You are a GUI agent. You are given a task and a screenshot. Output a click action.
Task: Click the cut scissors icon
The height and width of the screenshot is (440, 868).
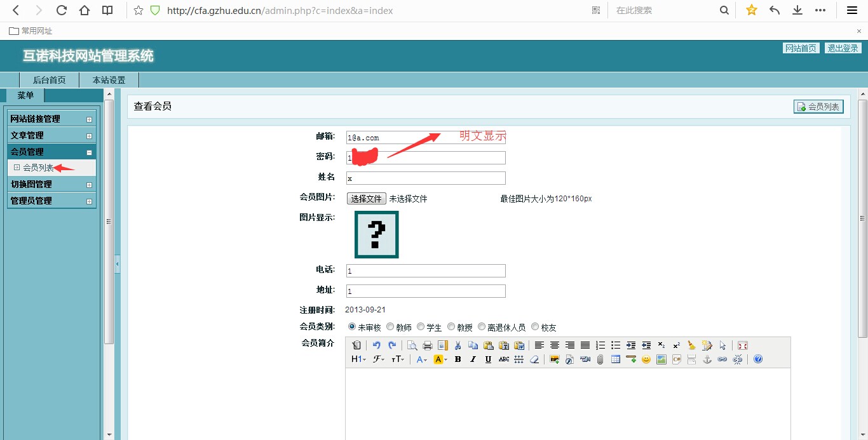coord(458,345)
